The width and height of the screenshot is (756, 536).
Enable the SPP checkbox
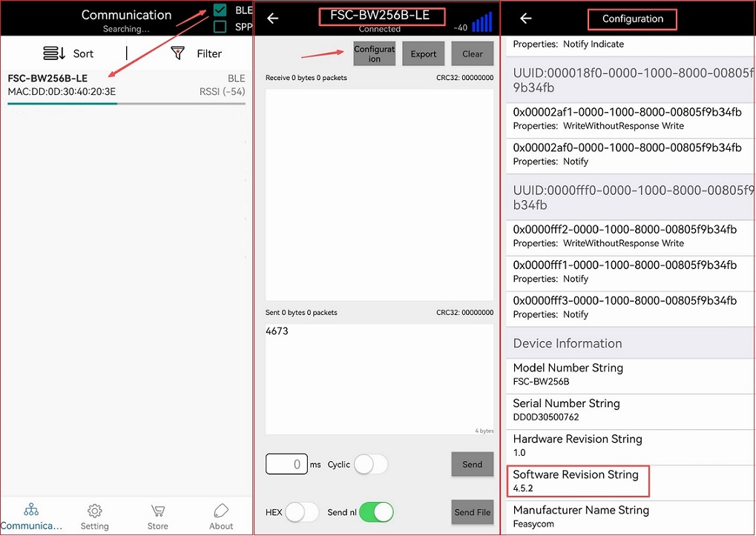point(220,27)
